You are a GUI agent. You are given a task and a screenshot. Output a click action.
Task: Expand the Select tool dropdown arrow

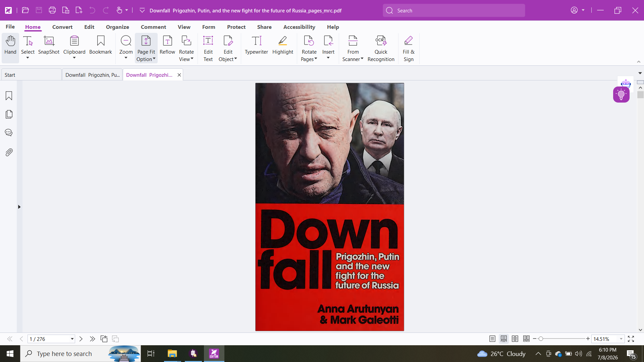point(28,58)
